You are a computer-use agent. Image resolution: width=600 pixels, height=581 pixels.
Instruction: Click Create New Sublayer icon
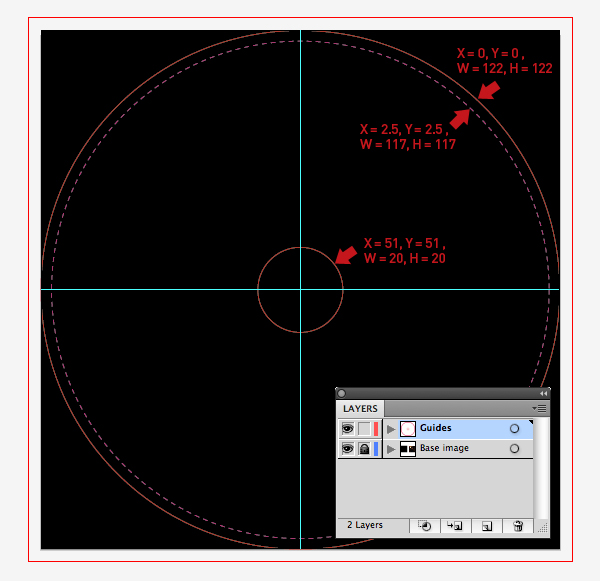[455, 526]
